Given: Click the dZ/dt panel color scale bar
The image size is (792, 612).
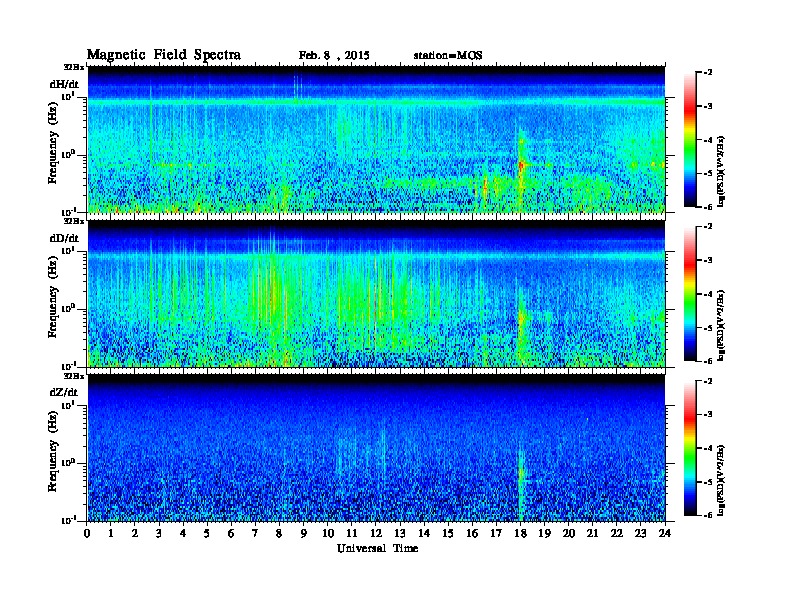Looking at the screenshot, I should pos(690,448).
